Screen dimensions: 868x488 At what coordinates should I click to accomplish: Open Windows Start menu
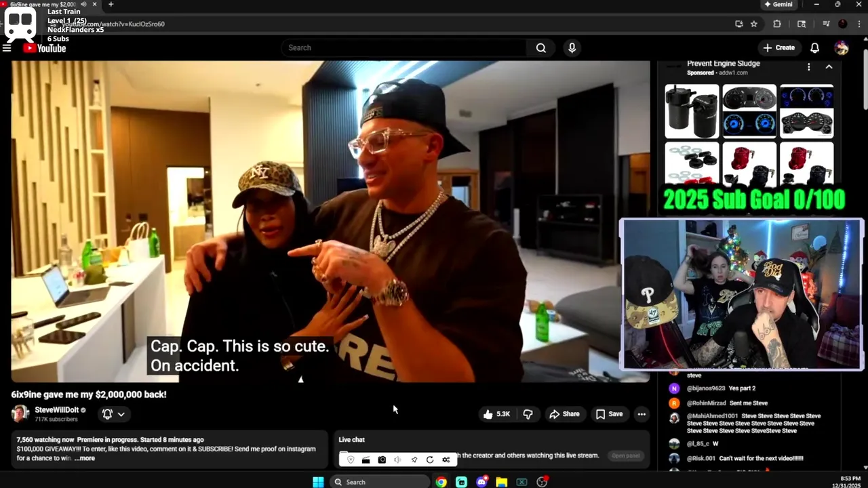[x=318, y=482]
